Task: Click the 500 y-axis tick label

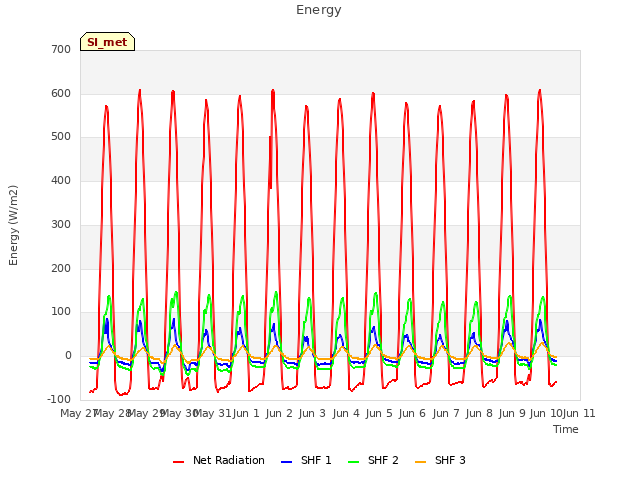Action: [x=61, y=137]
